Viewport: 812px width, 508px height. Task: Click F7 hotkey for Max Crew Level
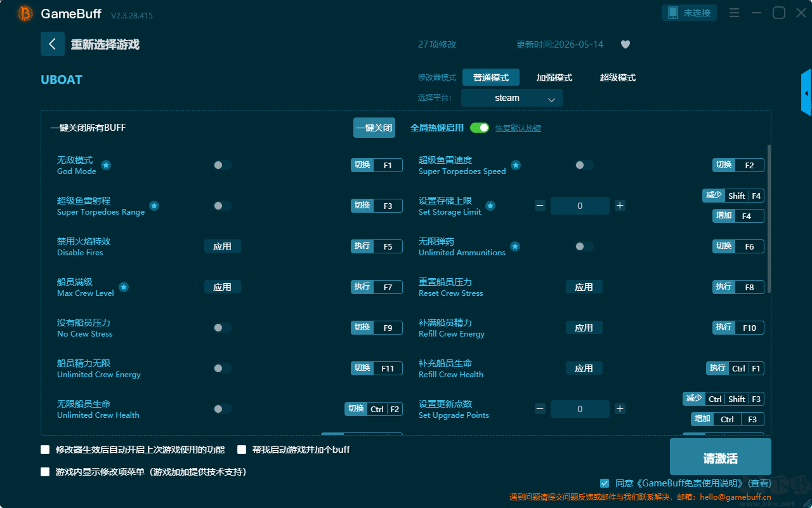[377, 287]
